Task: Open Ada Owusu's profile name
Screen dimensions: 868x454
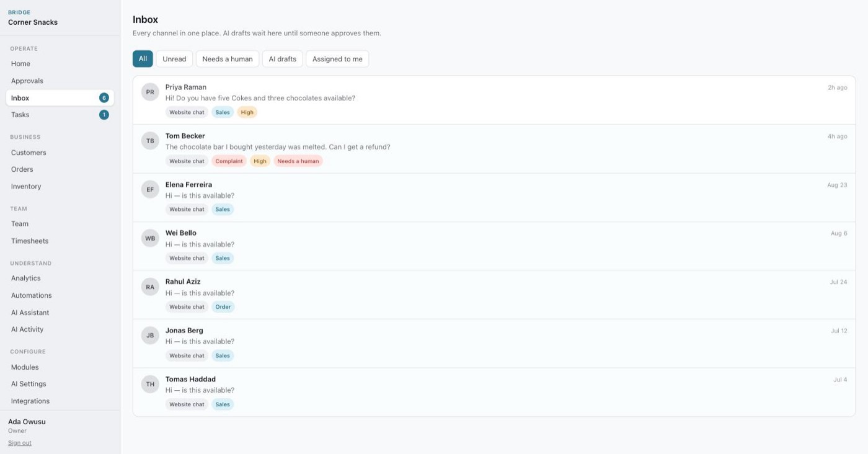Action: [27, 422]
